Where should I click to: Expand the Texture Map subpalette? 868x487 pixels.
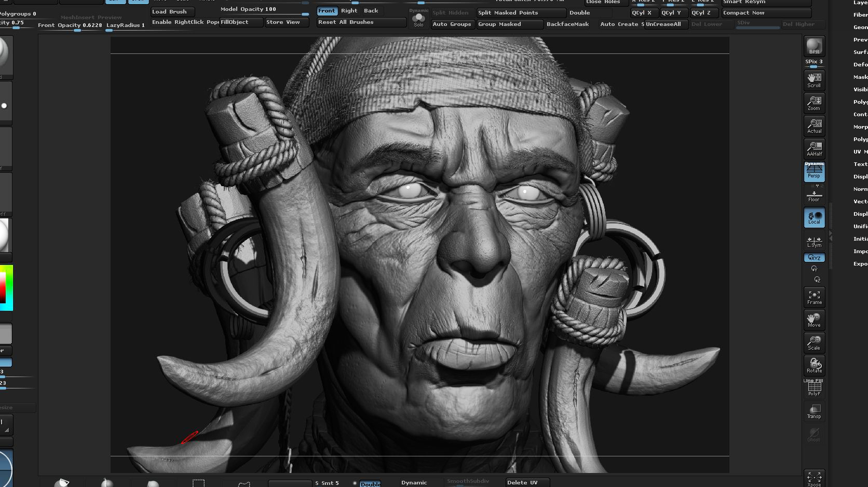point(860,164)
